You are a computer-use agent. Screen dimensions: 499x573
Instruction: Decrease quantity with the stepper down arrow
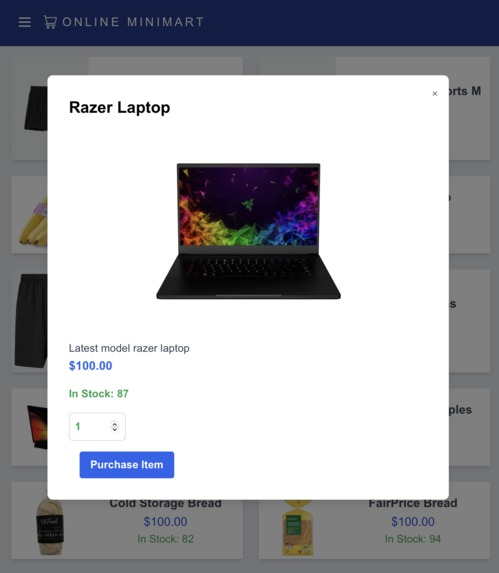pos(115,429)
